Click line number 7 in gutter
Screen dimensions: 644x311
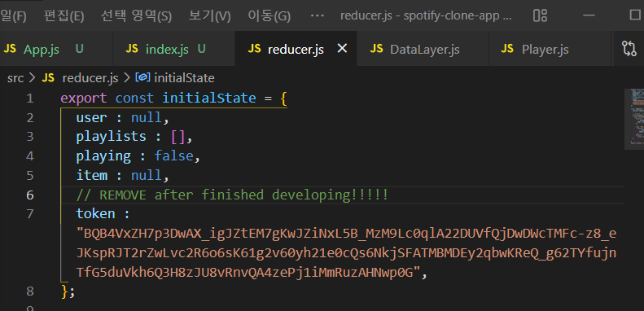(29, 214)
